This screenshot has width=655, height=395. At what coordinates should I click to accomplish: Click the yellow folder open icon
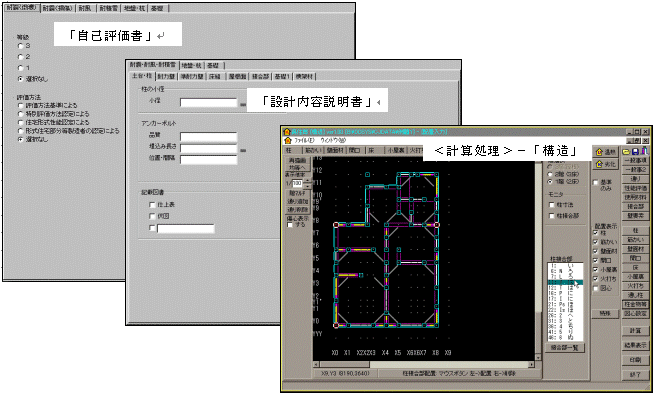[627, 152]
